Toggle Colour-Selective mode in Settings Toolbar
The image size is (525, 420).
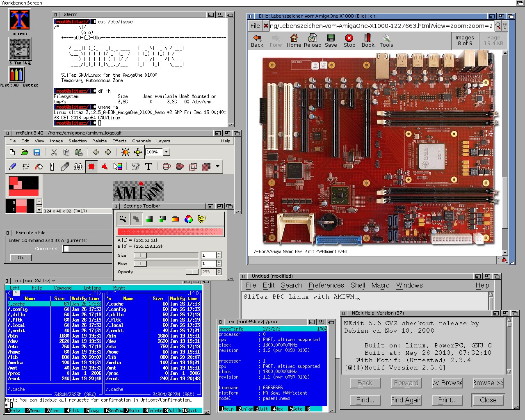click(176, 219)
